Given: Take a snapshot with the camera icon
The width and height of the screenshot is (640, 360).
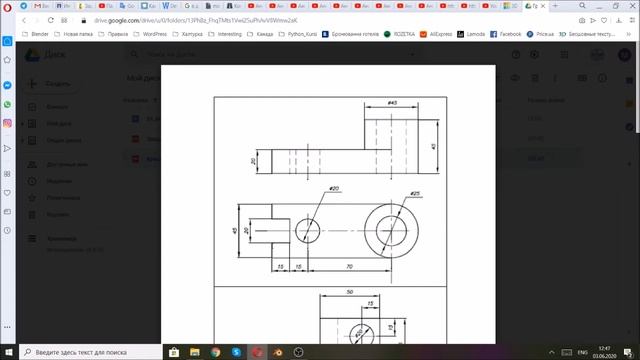Looking at the screenshot, I should pos(582,20).
